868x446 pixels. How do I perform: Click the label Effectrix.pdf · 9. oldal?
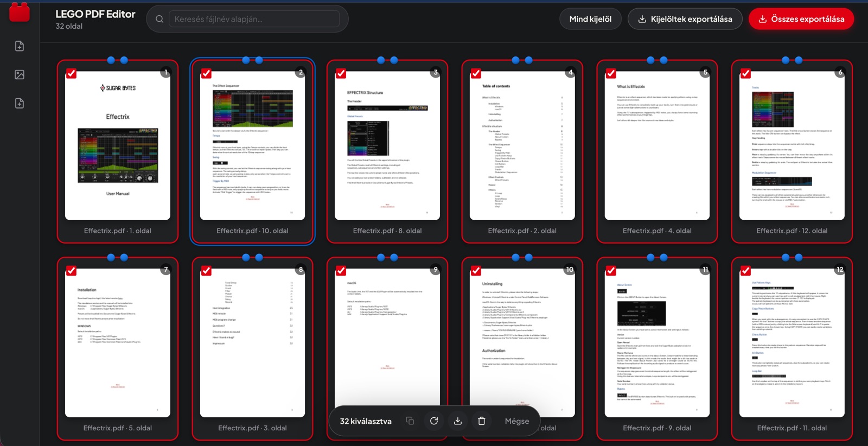pos(657,428)
